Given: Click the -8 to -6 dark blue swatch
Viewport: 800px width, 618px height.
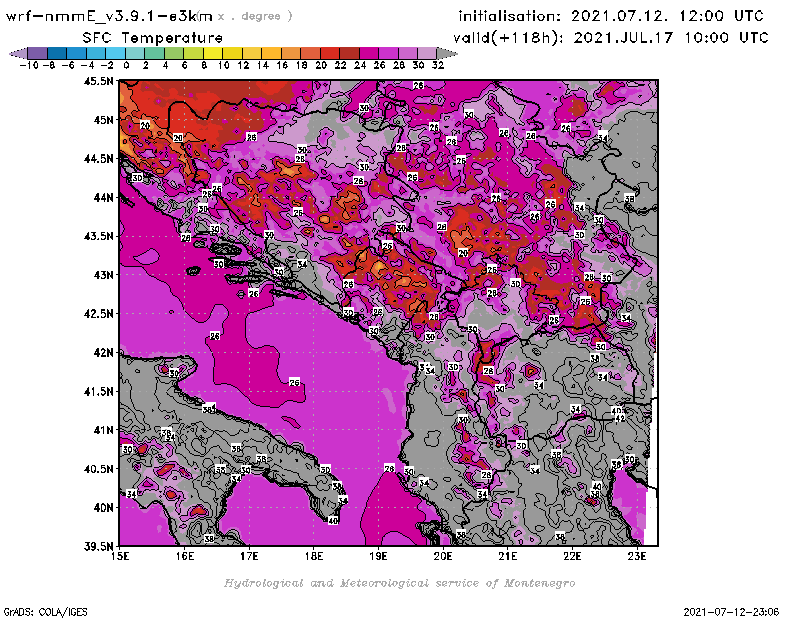Looking at the screenshot, I should pyautogui.click(x=57, y=53).
